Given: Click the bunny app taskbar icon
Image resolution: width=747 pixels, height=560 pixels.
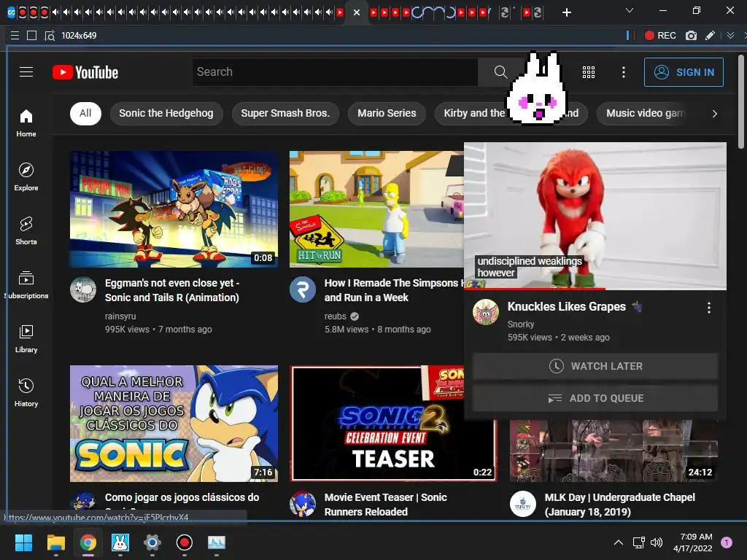Looking at the screenshot, I should pyautogui.click(x=120, y=542).
